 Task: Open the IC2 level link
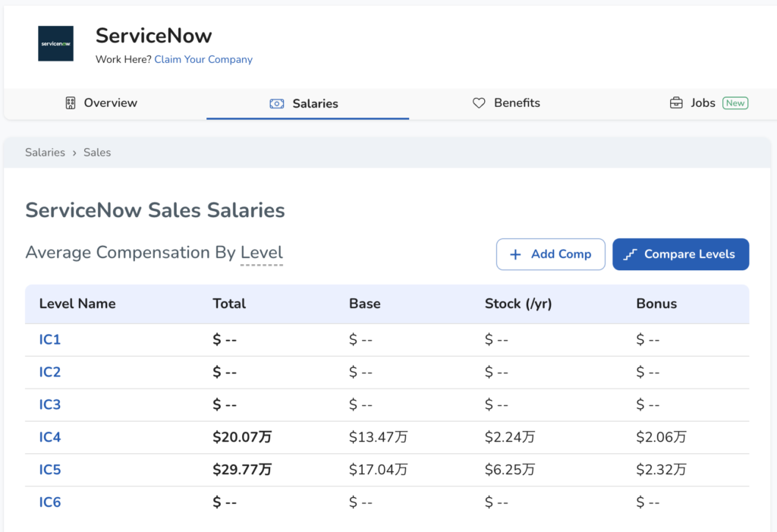tap(50, 373)
